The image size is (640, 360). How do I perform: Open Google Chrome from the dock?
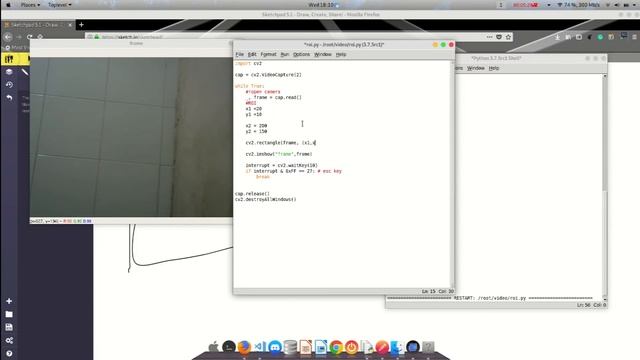click(336, 347)
